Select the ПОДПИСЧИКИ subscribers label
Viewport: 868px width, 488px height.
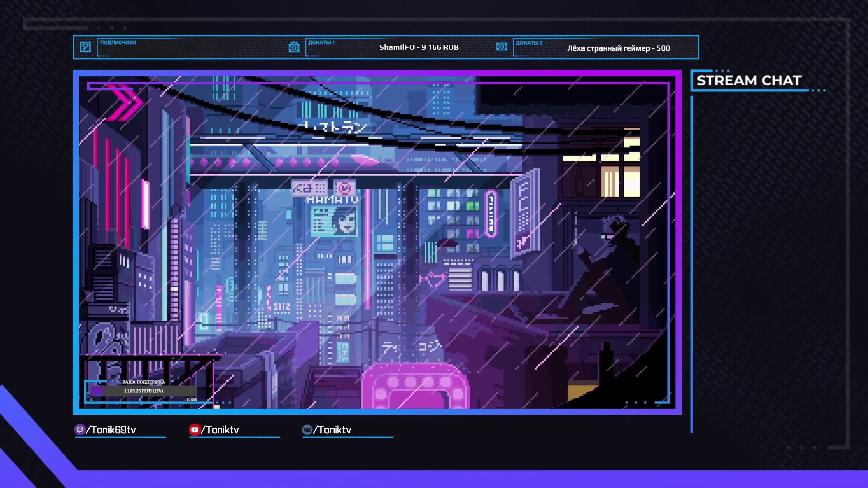click(118, 43)
